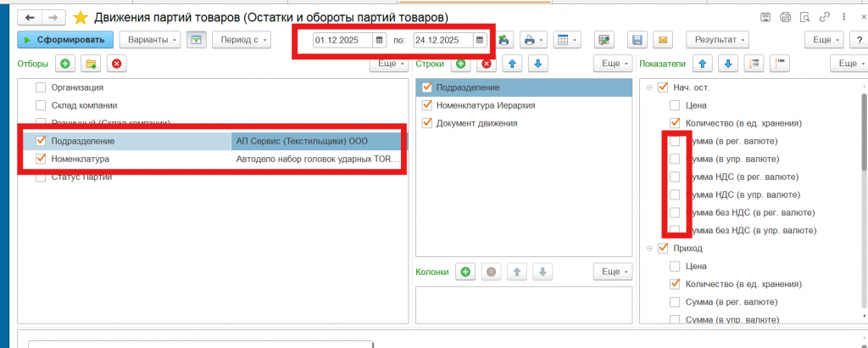Move indicator down in the Показатели panel
Viewport: 868px width, 348px height.
pos(726,64)
